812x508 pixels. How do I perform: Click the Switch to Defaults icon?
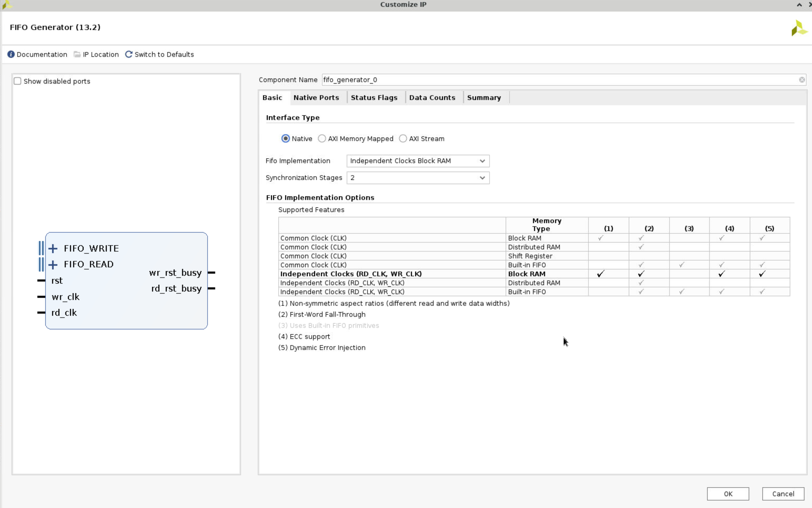(x=129, y=54)
